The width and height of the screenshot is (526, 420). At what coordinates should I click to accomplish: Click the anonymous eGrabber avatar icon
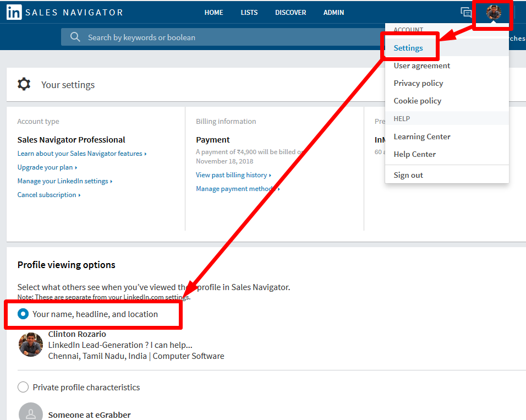coord(30,412)
